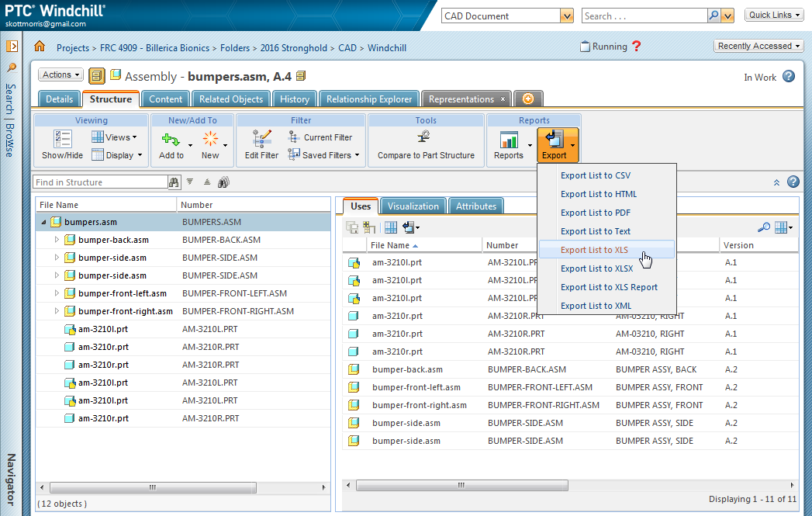
Task: Click the top Search field
Action: 644,16
